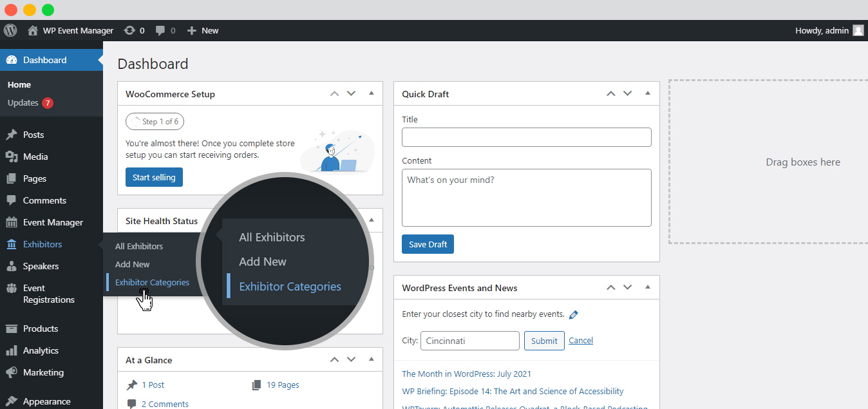Choose Add New in Exhibitors flyout
This screenshot has height=409, width=868.
point(133,264)
